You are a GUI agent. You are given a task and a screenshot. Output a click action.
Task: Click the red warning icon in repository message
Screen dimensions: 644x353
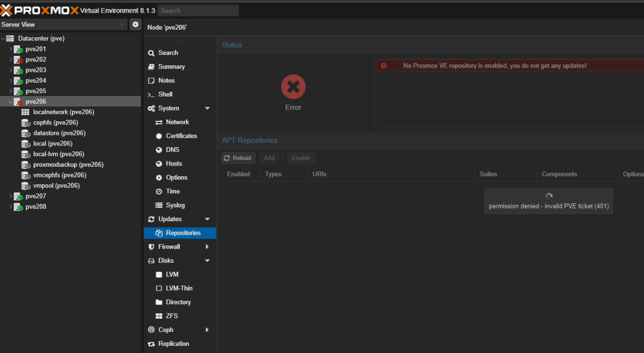383,66
